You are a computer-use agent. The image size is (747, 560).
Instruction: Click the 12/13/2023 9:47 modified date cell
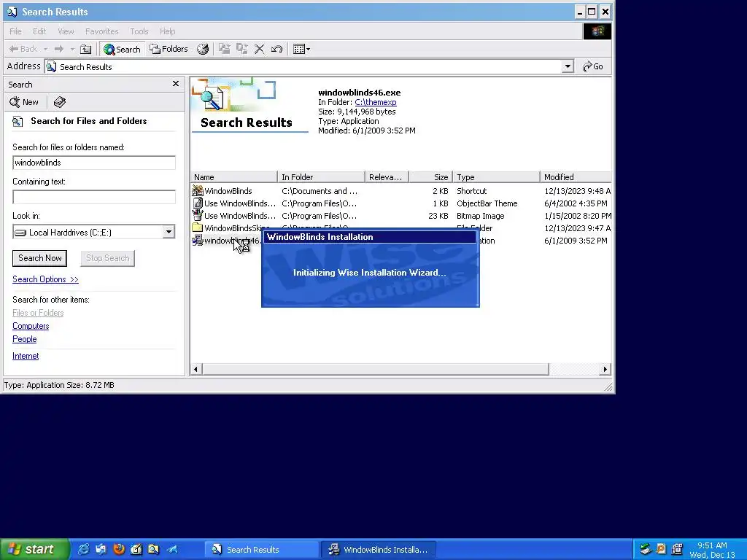coord(577,228)
